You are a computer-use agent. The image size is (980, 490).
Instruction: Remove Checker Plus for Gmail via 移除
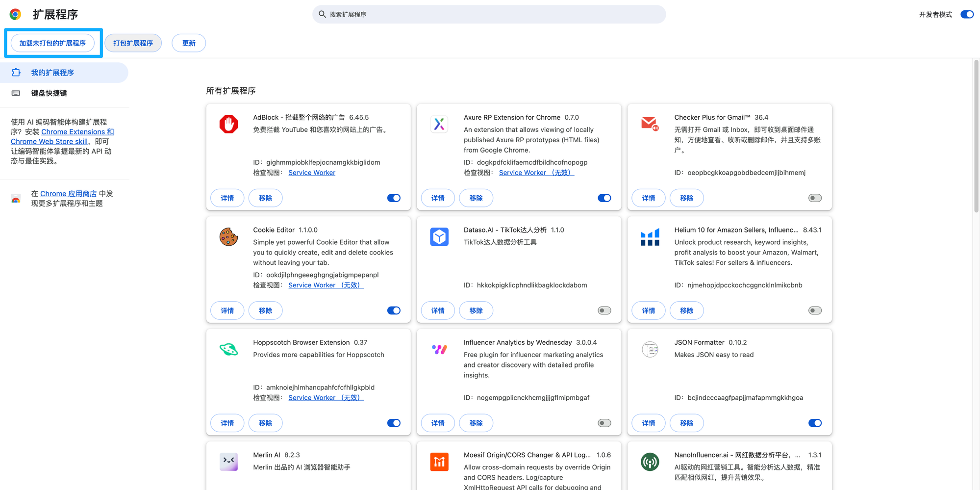pos(687,198)
